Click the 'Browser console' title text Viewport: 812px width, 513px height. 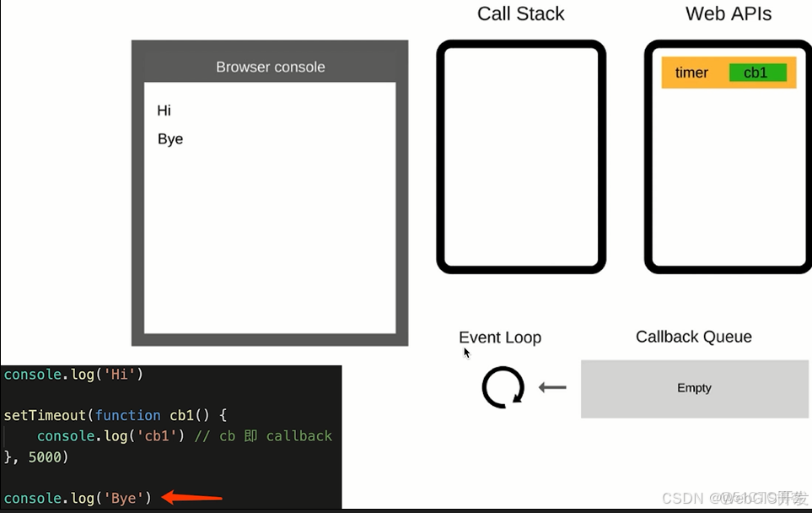click(x=271, y=67)
